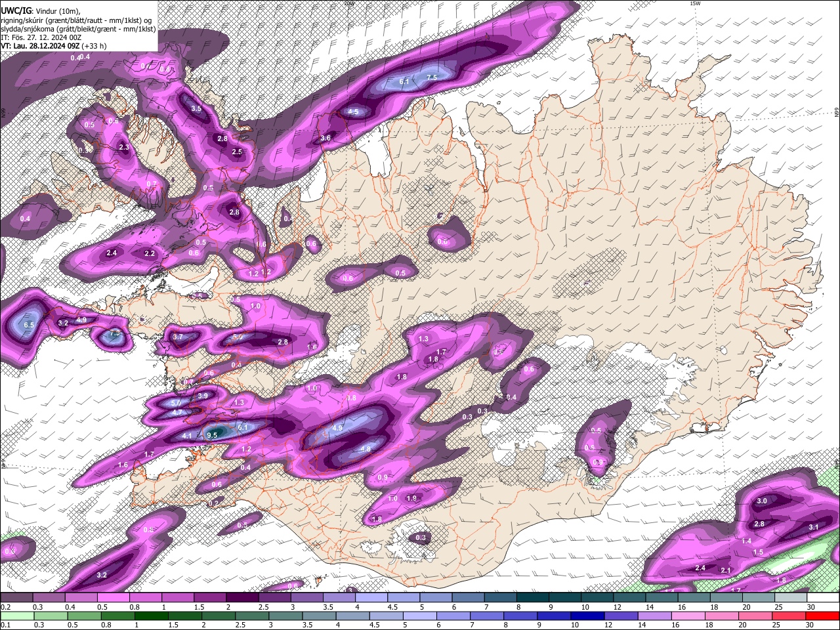Click the 9.5 precipitation peak value

tap(212, 435)
